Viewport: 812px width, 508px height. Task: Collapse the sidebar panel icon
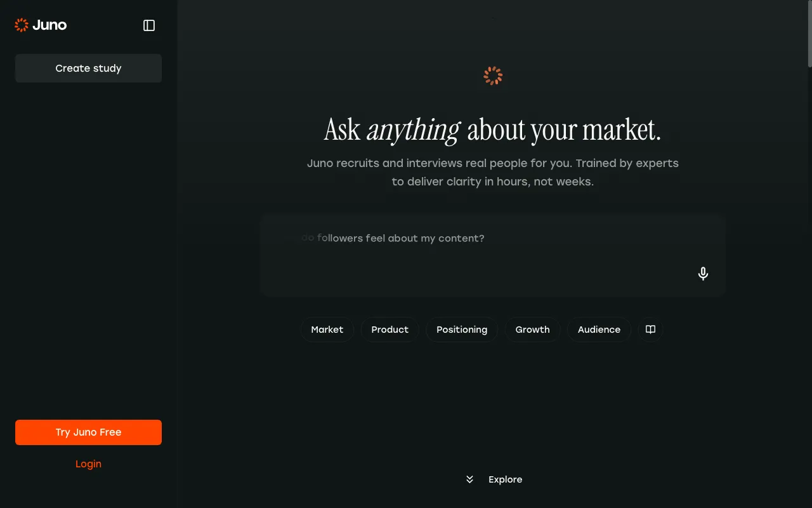point(149,25)
